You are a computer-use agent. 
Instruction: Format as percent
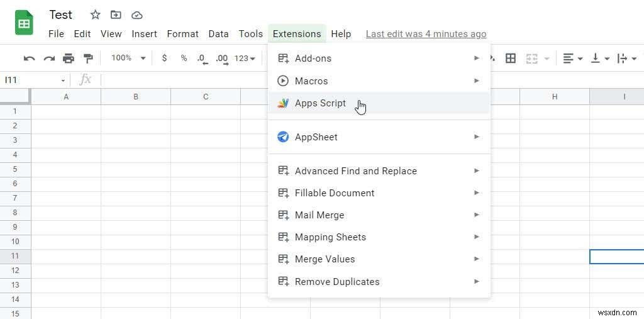pyautogui.click(x=184, y=59)
